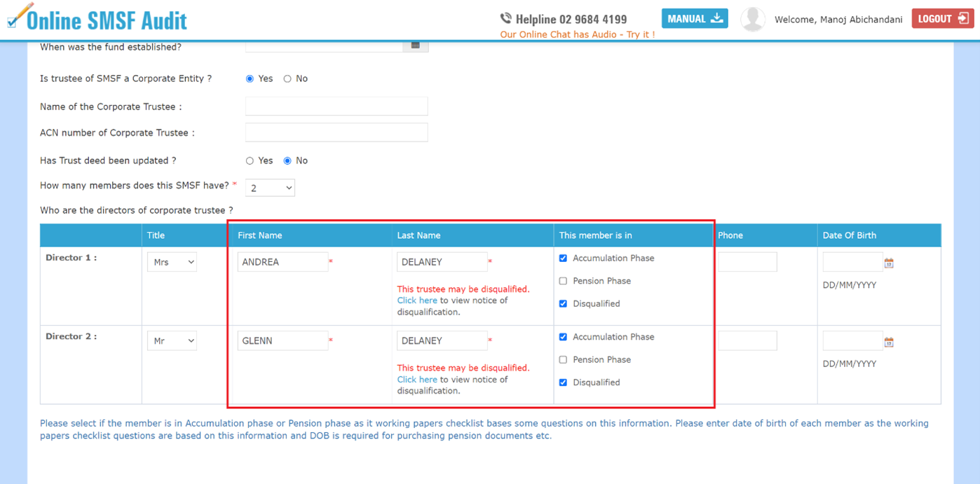Click the Name of Corporate Trustee field
Screen dimensions: 980x484
tap(336, 106)
